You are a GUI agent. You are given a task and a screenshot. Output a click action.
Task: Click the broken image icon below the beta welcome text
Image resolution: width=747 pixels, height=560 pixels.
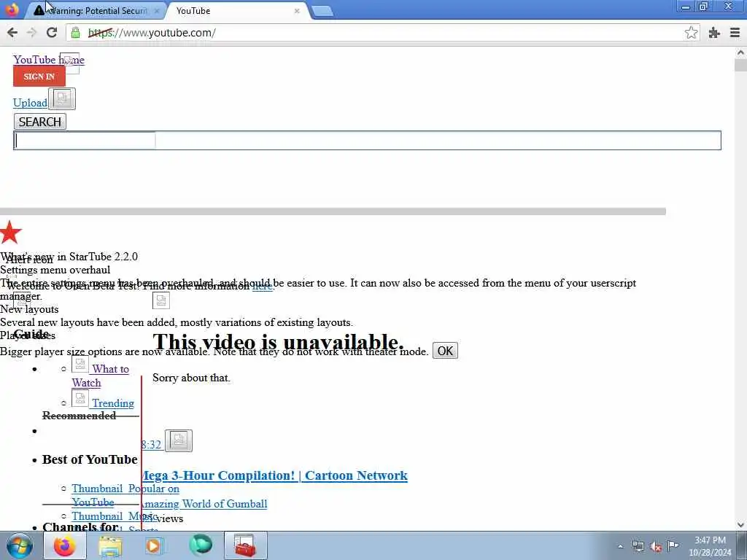pyautogui.click(x=161, y=300)
